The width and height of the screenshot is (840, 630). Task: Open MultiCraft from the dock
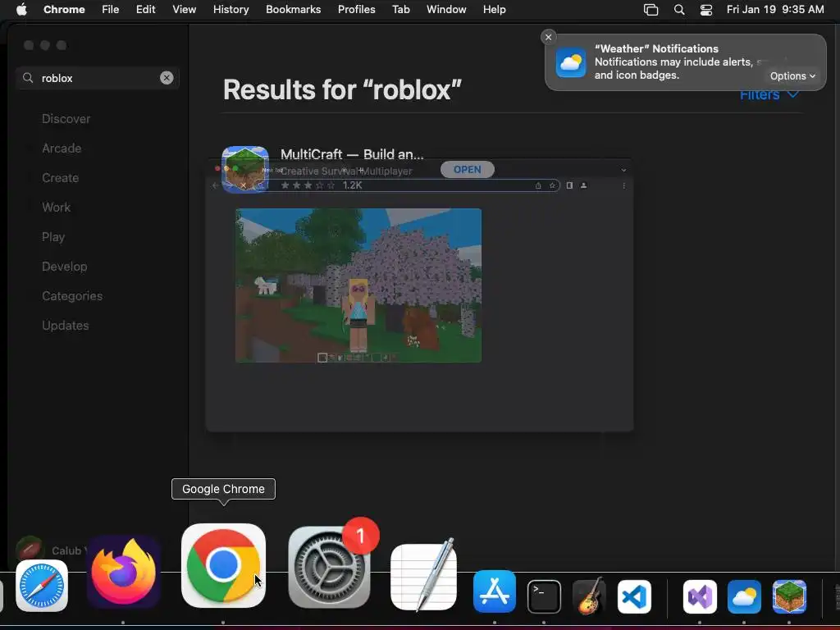[x=789, y=596]
